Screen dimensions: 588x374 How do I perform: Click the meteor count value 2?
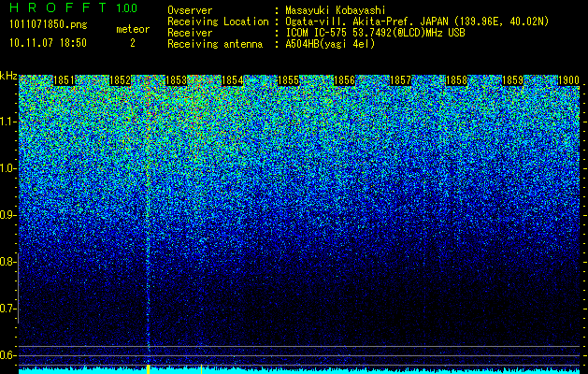pos(133,43)
